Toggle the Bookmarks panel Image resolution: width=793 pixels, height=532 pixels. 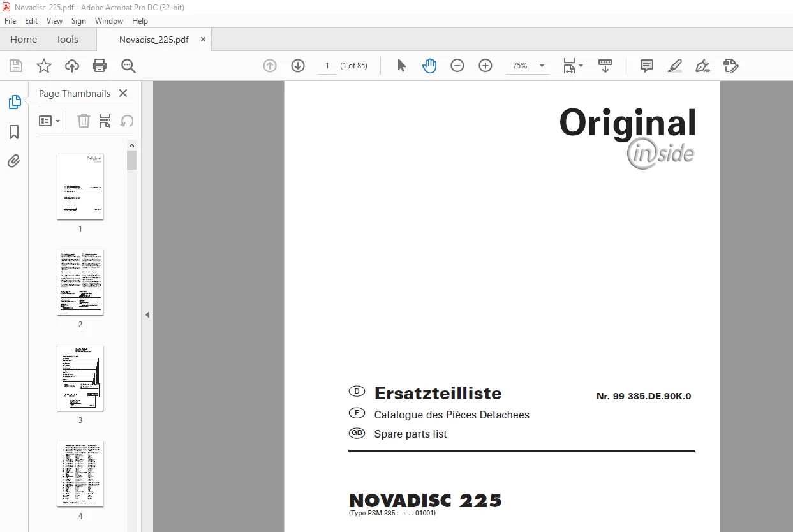(14, 132)
